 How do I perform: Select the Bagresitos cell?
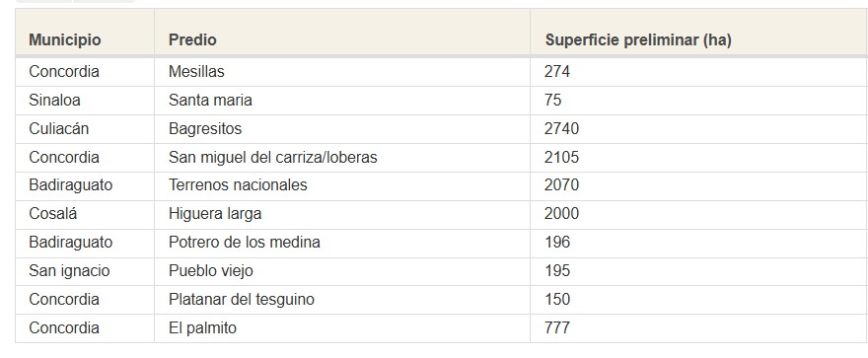pos(342,129)
